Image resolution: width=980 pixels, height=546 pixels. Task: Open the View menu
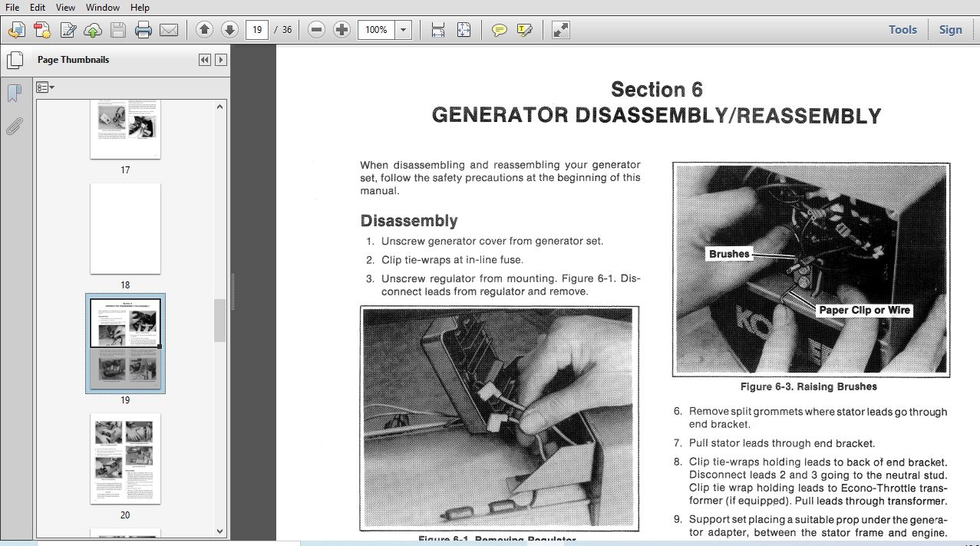(x=65, y=7)
